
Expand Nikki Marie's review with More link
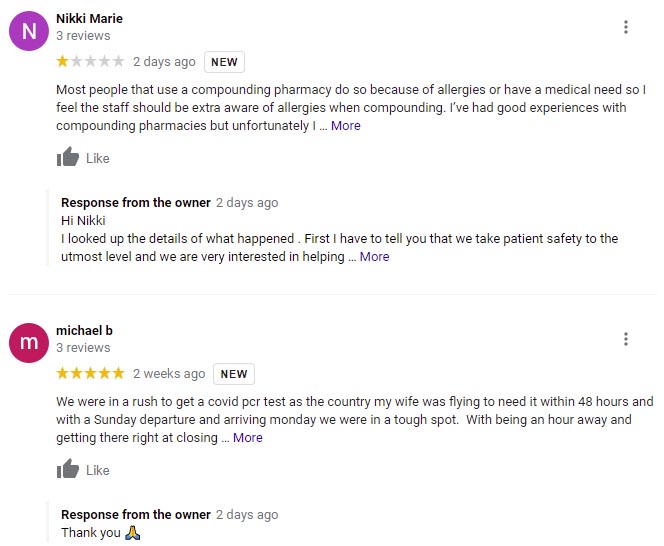[x=346, y=126]
